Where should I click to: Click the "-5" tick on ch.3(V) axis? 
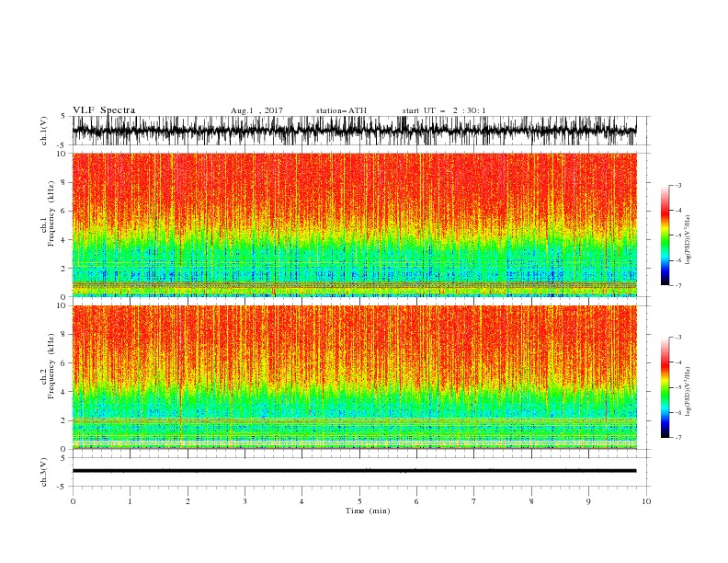tap(63, 487)
